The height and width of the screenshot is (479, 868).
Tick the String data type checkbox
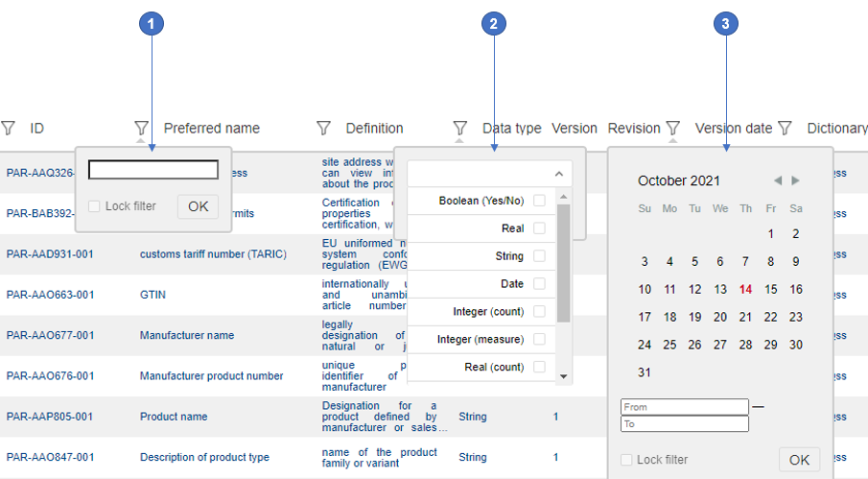pyautogui.click(x=539, y=256)
